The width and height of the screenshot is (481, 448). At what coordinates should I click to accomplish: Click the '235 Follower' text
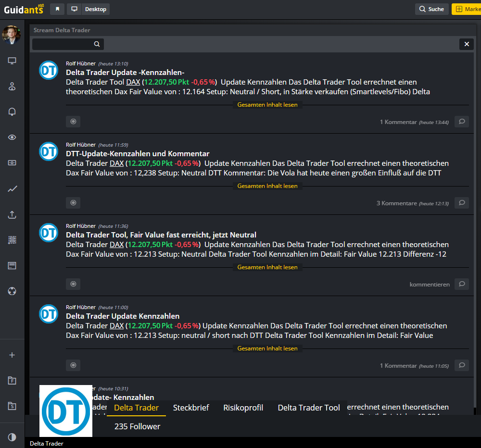pos(137,426)
